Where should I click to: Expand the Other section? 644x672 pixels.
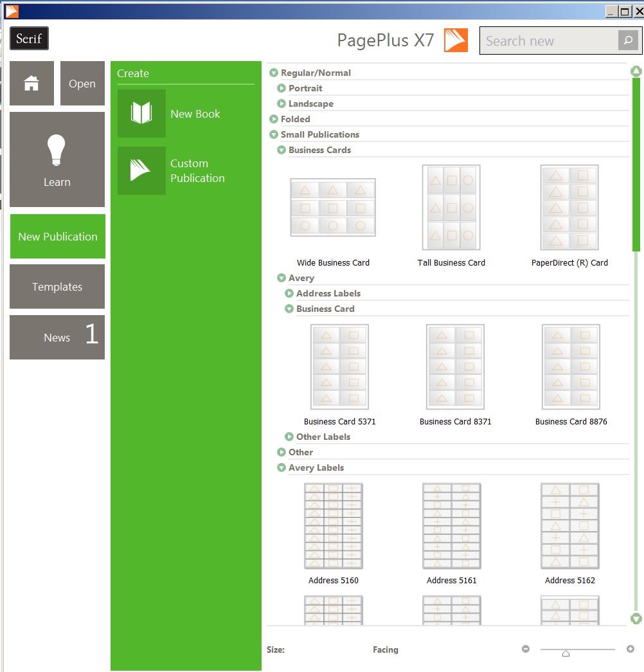(x=282, y=452)
